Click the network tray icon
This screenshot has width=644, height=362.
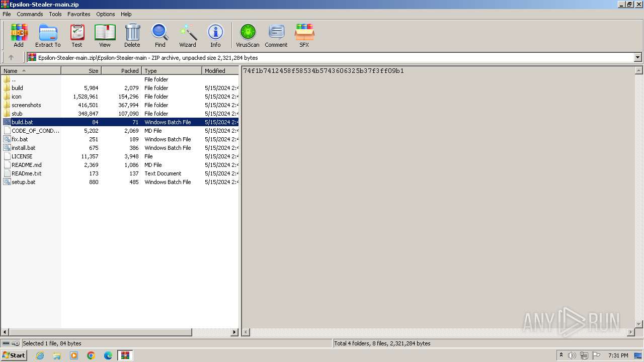584,355
